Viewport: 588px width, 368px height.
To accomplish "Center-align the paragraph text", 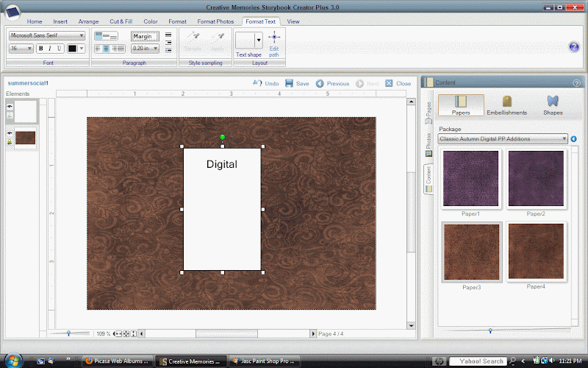I will pos(107,49).
